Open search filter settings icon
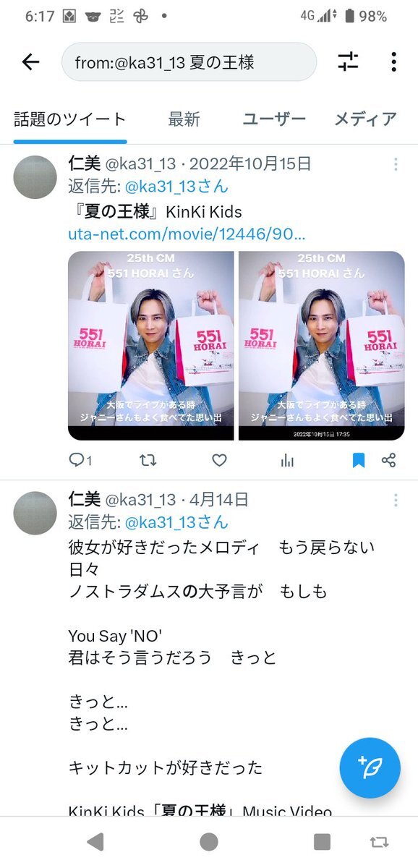 [348, 62]
